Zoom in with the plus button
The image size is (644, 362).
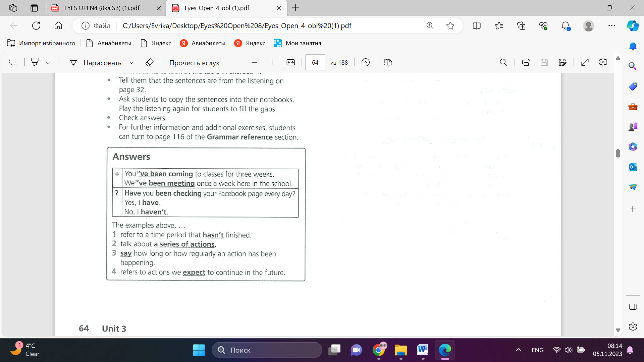click(272, 63)
